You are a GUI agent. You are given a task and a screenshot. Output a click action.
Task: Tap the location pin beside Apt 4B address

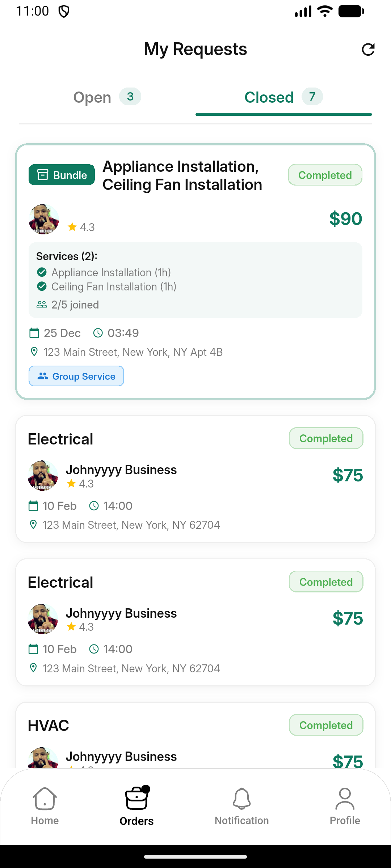(34, 352)
